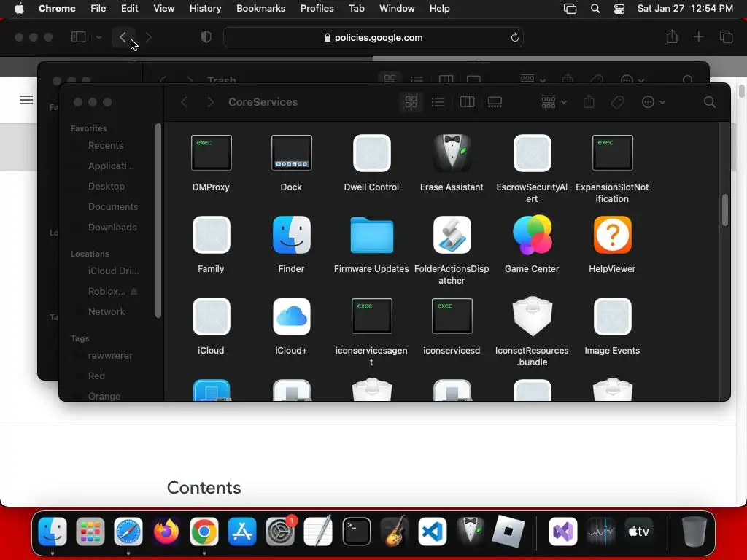Click the browser forward arrow button
This screenshot has height=560, width=747.
point(149,37)
